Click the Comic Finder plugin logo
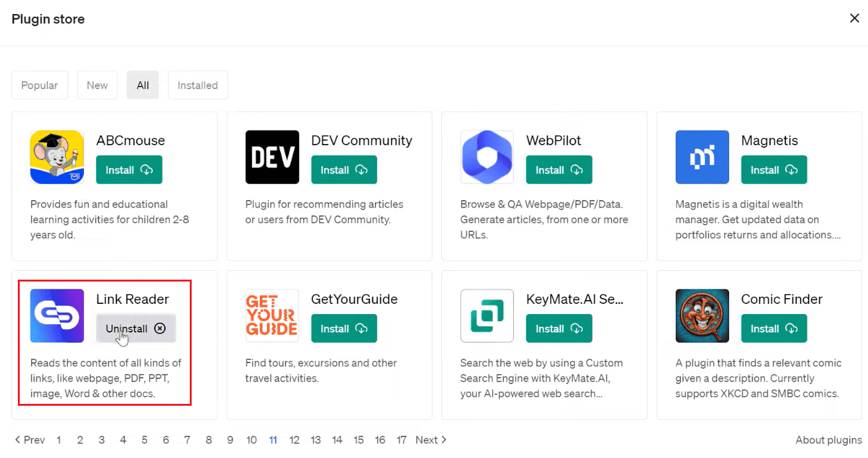868x458 pixels. coord(702,316)
